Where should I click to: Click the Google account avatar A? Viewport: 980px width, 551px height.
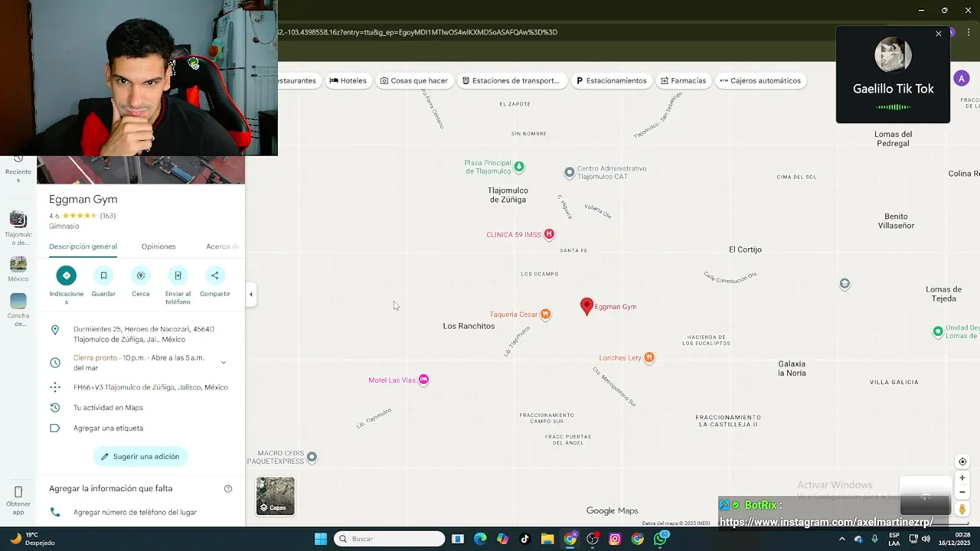pos(962,79)
